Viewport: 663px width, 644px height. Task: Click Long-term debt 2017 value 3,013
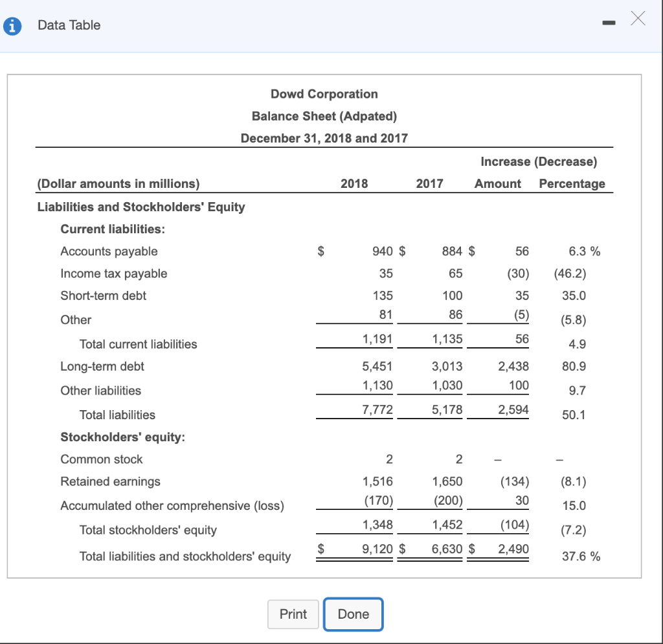(x=447, y=366)
